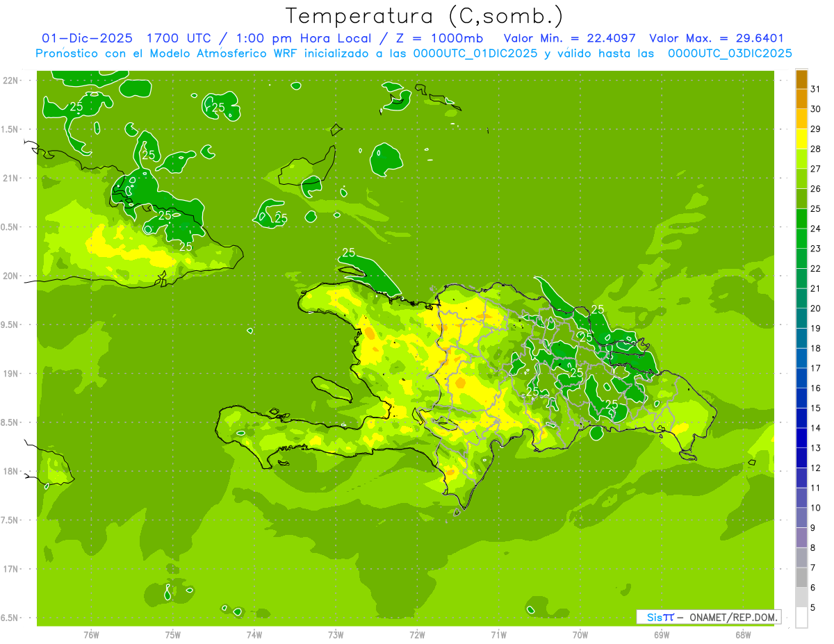The width and height of the screenshot is (834, 644).
Task: Click the "24" color scale value
Action: (816, 229)
